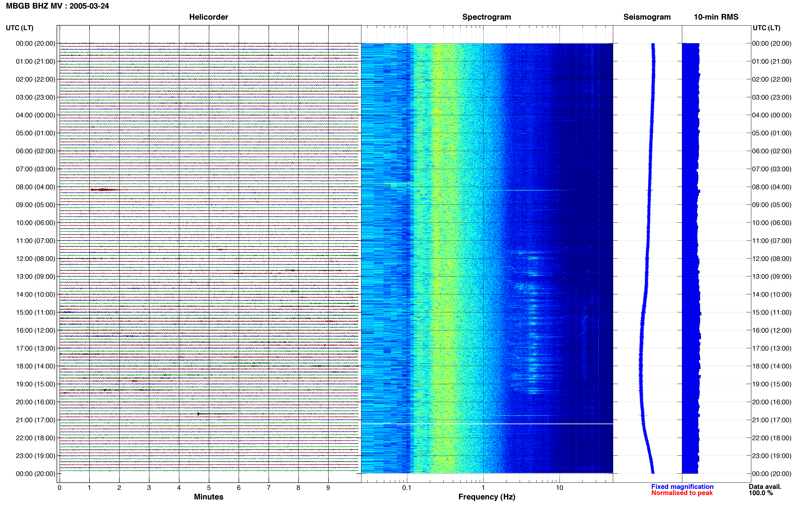Select the 05:00 (01:00) label beside the Helicorder
Image resolution: width=812 pixels, height=508 pixels.
point(36,133)
